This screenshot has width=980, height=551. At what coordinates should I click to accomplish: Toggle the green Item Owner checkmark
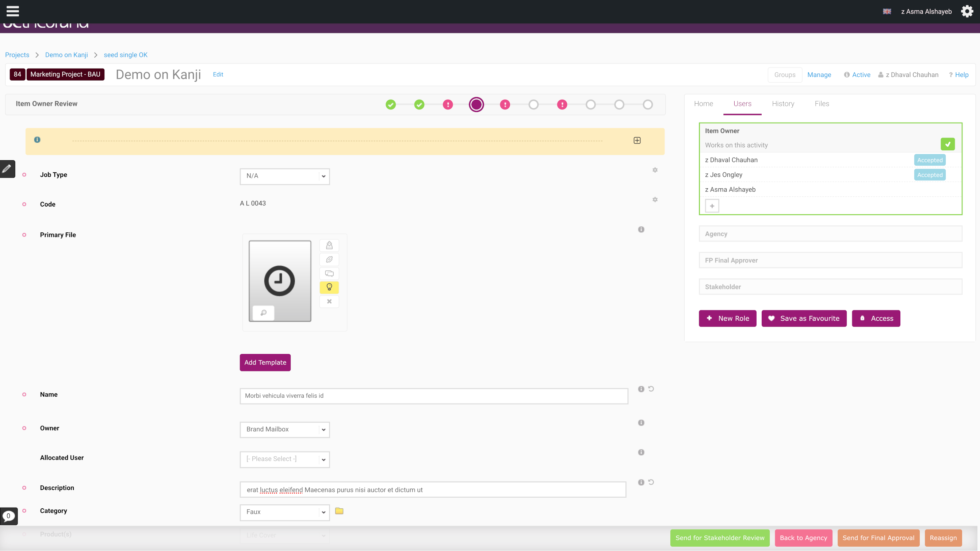click(x=948, y=144)
